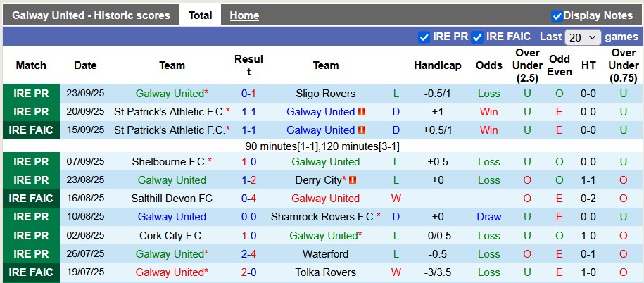The image size is (644, 283).
Task: Switch to the Home tab
Action: [244, 15]
